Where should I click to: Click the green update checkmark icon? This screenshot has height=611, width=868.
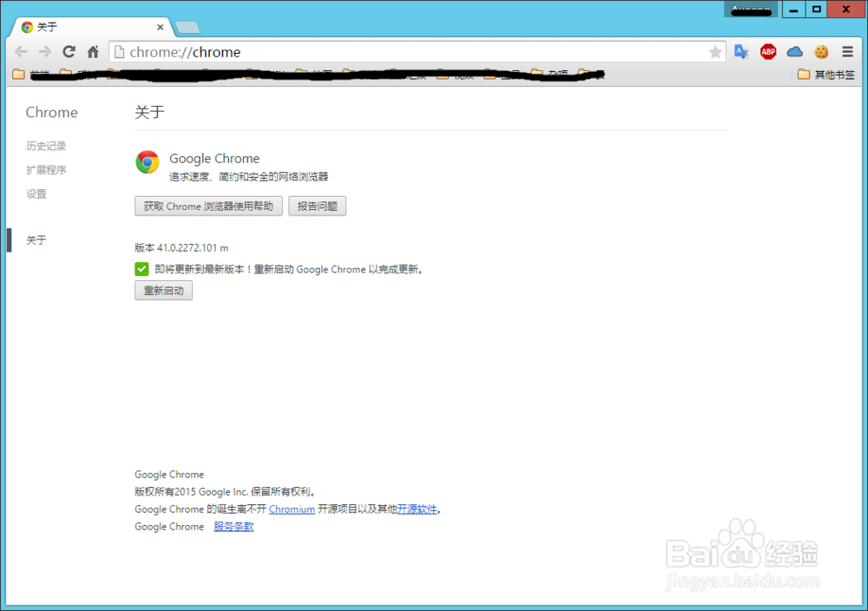point(141,269)
